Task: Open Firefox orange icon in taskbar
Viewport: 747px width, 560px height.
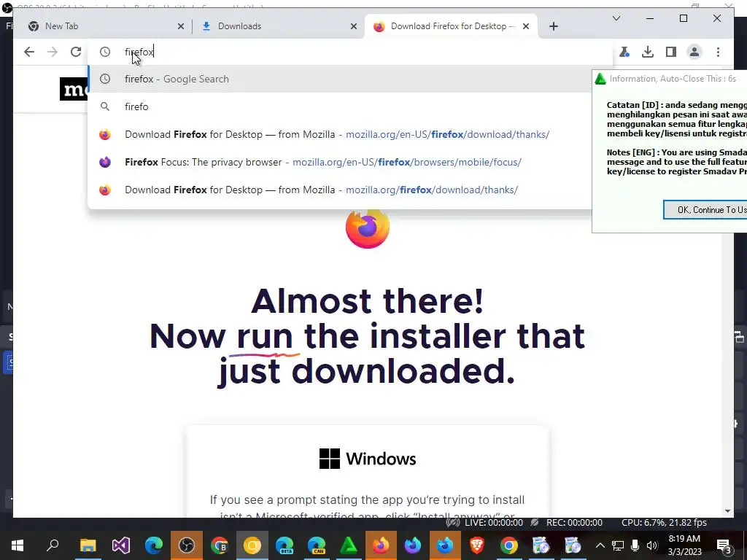Action: click(x=381, y=545)
